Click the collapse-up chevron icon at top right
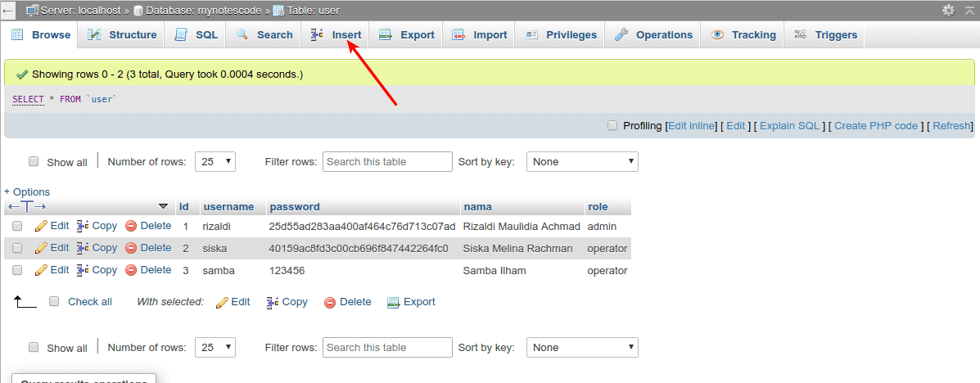Screen dimensions: 980x383 click(x=968, y=10)
